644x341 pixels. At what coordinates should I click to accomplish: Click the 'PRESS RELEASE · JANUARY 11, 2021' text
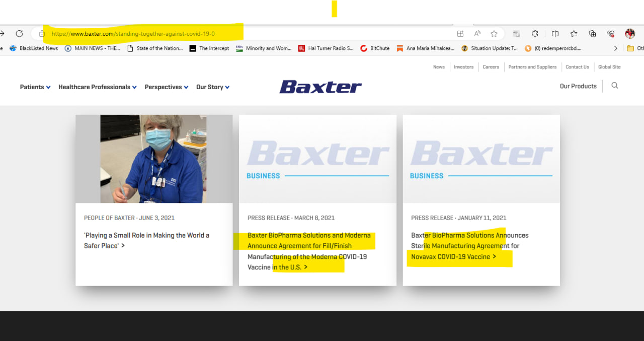click(x=459, y=218)
